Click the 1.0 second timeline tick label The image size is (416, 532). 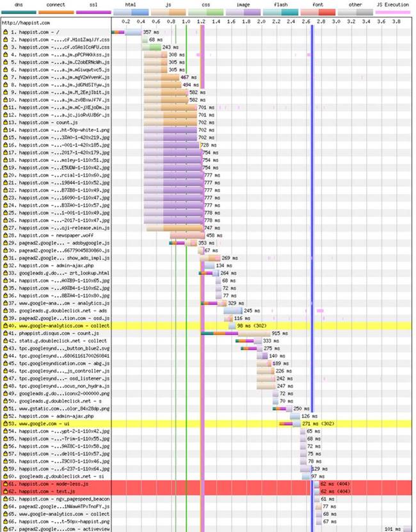click(186, 22)
